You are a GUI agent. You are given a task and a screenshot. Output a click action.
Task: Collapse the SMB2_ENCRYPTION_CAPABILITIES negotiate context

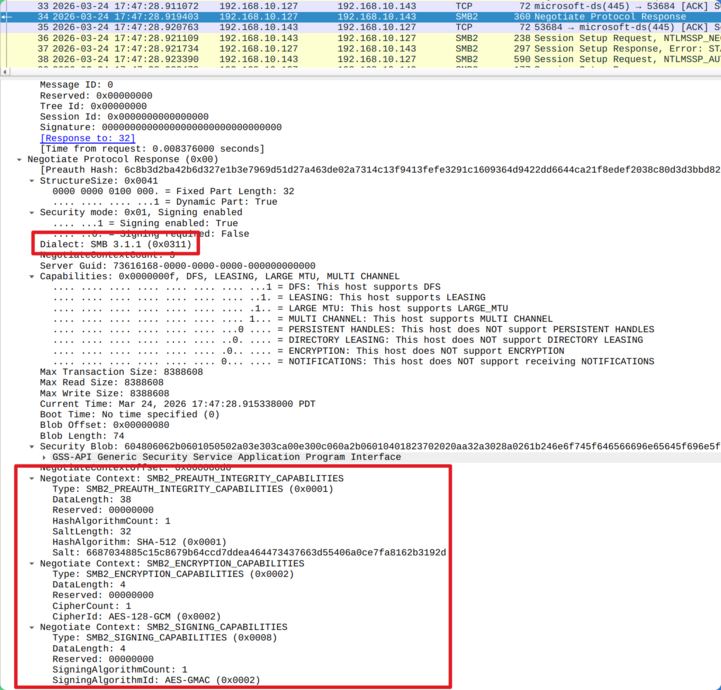pos(33,564)
